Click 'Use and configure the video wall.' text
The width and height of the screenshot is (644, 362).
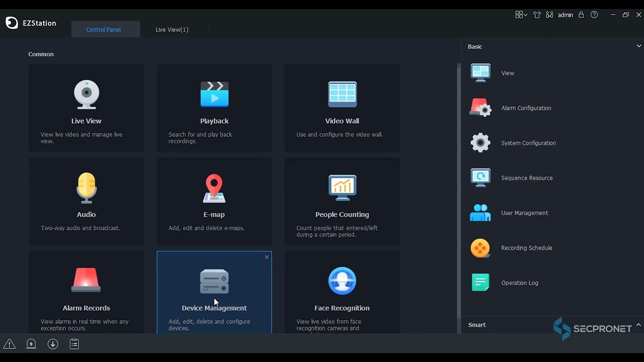click(x=340, y=135)
